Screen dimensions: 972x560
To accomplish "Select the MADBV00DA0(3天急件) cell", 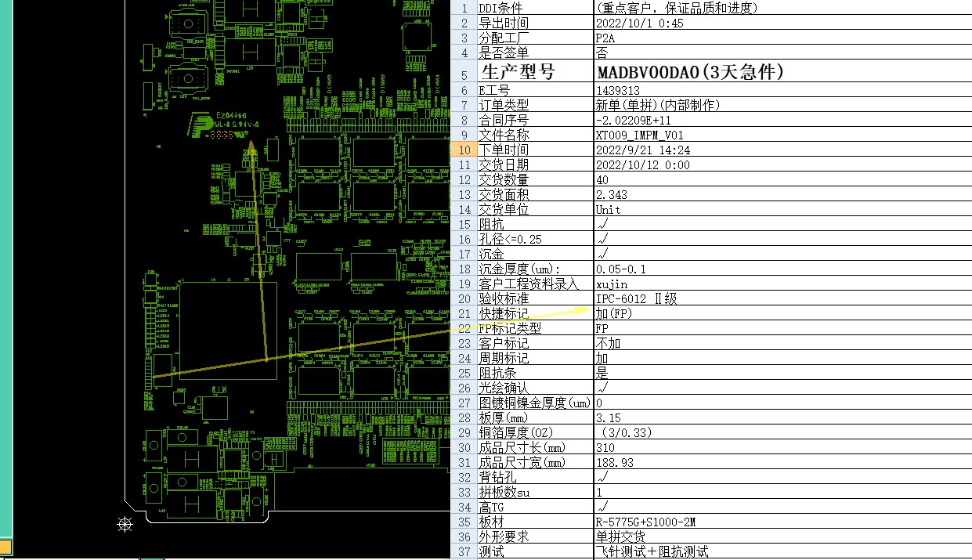I will [x=782, y=73].
